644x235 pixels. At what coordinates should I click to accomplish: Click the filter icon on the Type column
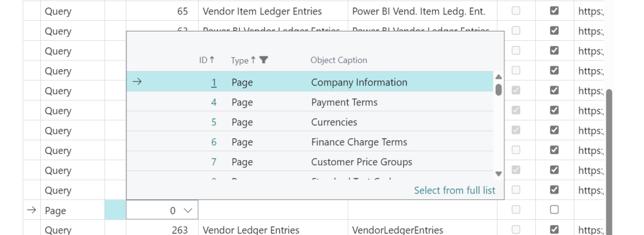[264, 60]
